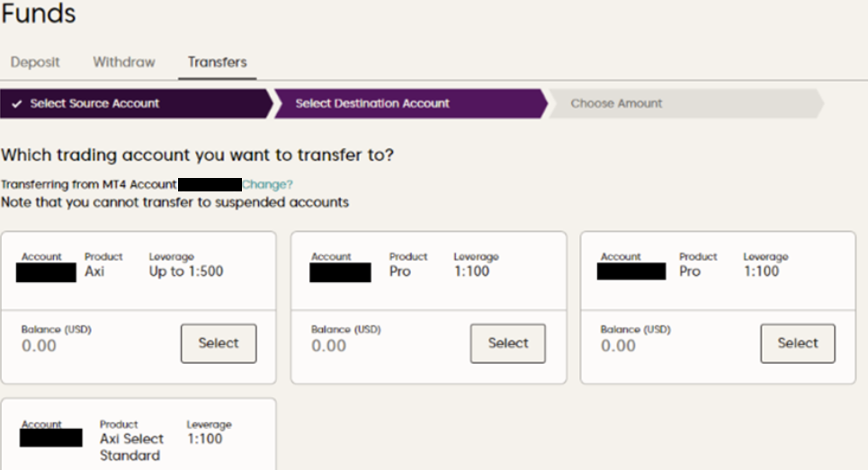The image size is (868, 470).
Task: Click the suspended accounts note text
Action: [175, 202]
